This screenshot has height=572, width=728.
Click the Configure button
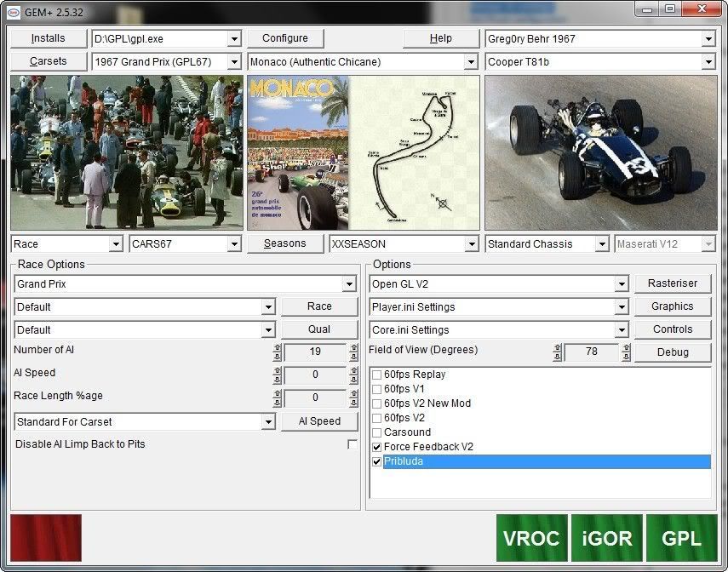[285, 38]
